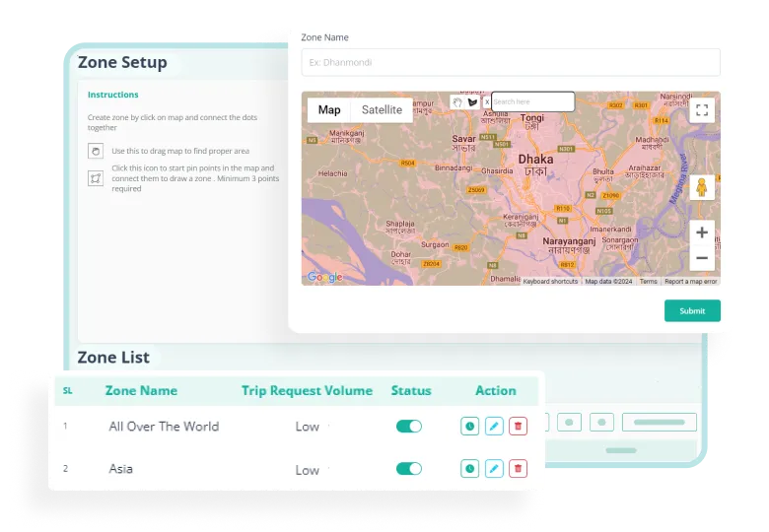
Task: Zoom in on the map
Action: pyautogui.click(x=702, y=233)
